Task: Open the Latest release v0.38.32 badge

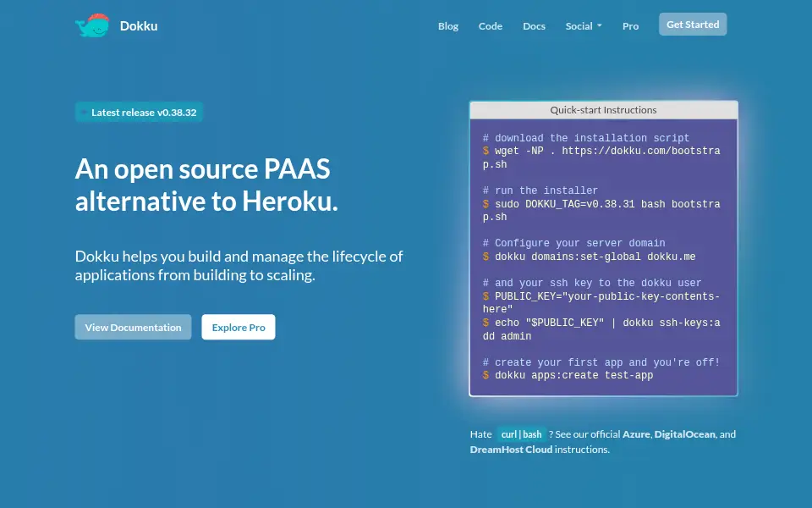Action: point(139,112)
